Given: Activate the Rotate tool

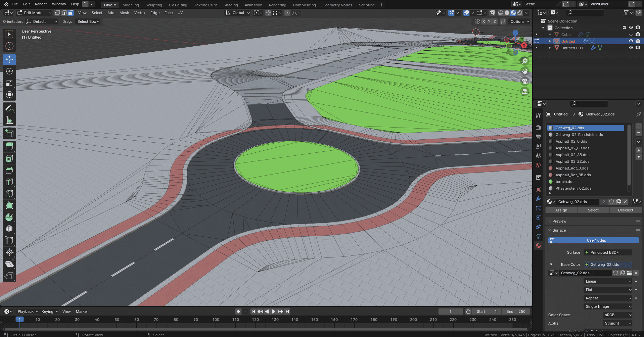Looking at the screenshot, I should click(x=9, y=71).
